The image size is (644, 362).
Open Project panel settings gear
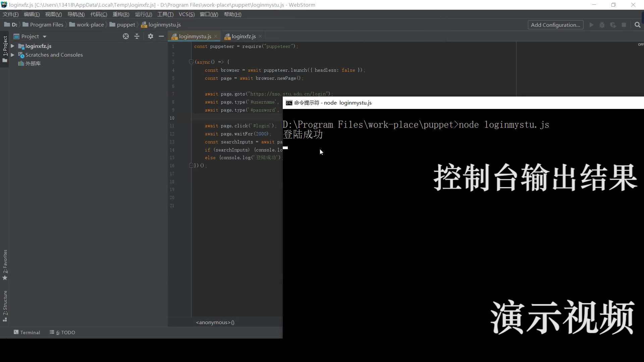tap(150, 36)
